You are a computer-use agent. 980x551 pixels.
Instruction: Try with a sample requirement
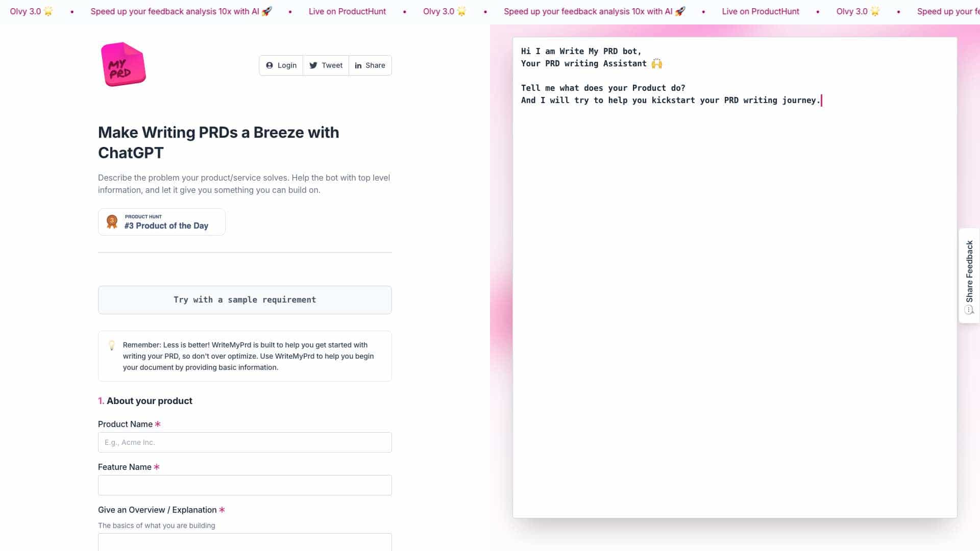245,300
